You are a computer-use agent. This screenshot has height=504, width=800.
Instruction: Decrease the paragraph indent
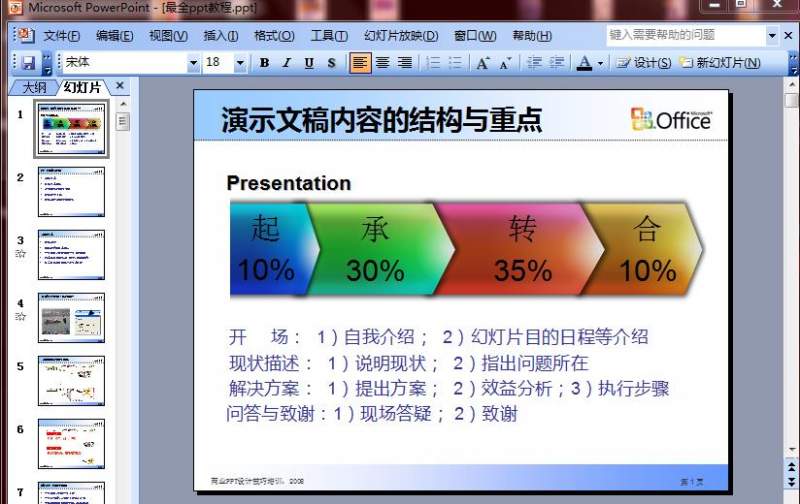tap(534, 63)
